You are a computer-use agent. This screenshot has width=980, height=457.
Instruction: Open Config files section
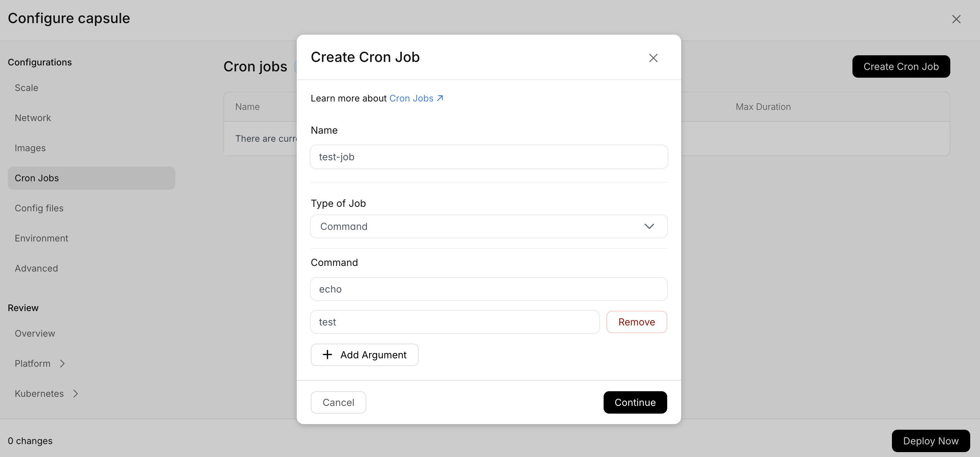(x=39, y=208)
